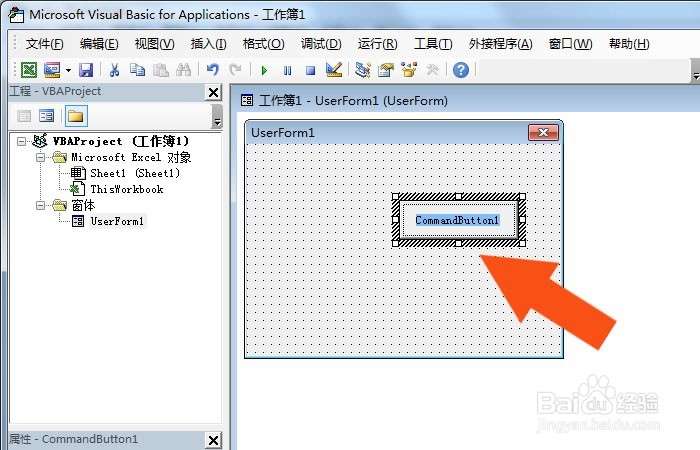Click the UserForm1 form title bar

pos(404,133)
